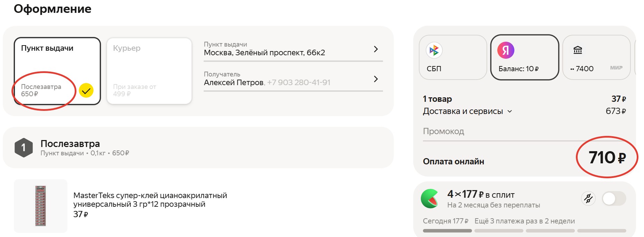Click the MIR card logo
The image size is (644, 237).
[x=616, y=68]
